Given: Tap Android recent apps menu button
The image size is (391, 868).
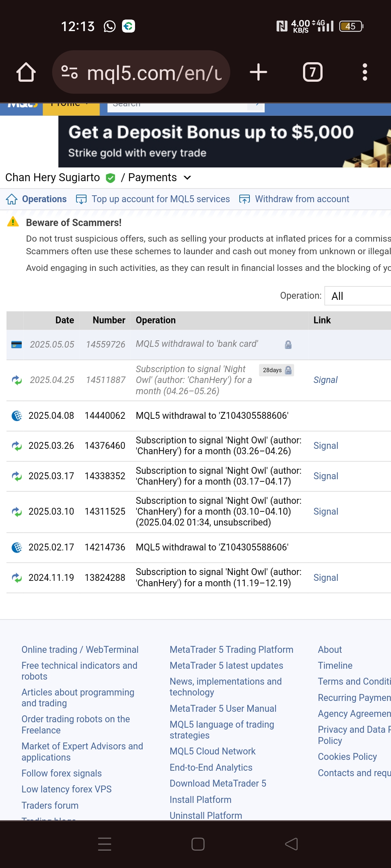Looking at the screenshot, I should (105, 844).
